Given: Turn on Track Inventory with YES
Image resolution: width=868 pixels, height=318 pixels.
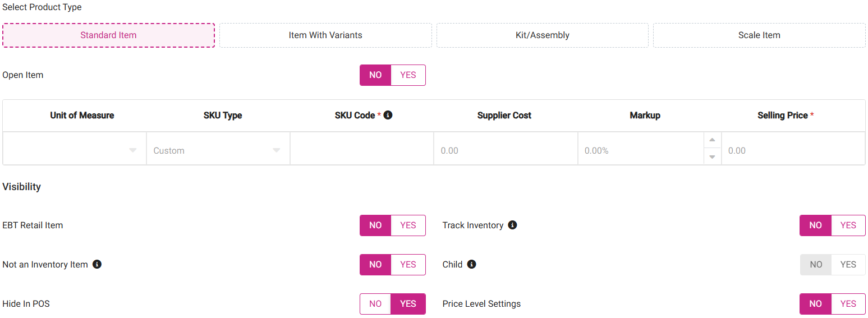Looking at the screenshot, I should 848,225.
